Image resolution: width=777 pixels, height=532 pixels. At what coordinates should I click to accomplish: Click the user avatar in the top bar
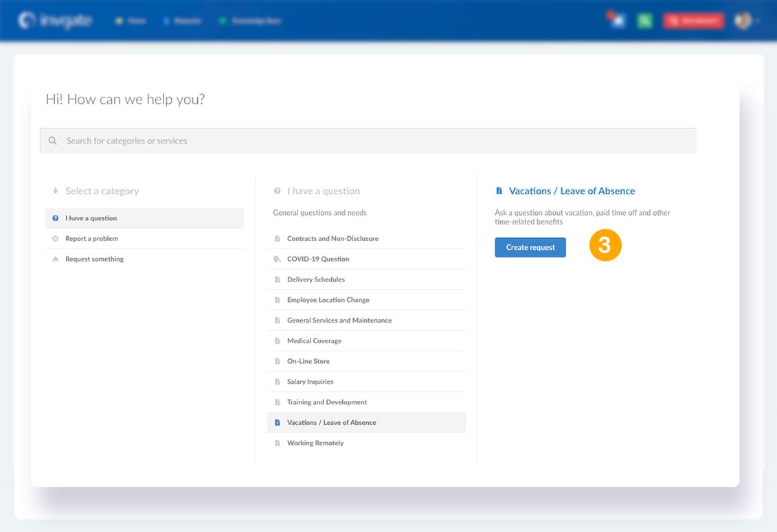[x=741, y=20]
